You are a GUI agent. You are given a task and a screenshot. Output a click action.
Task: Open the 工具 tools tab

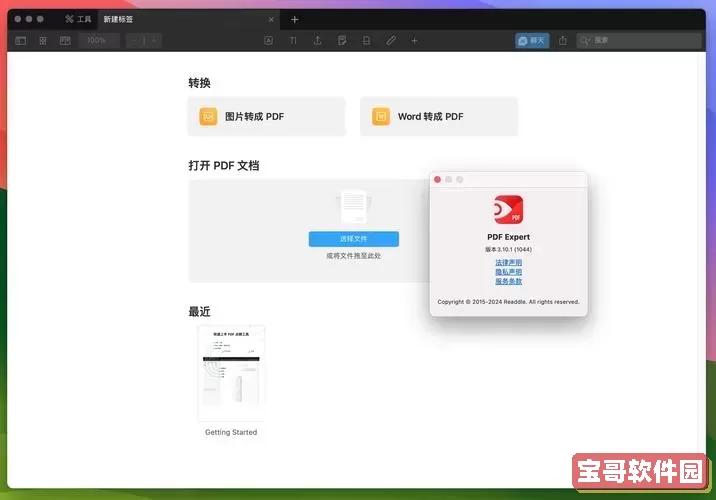78,19
